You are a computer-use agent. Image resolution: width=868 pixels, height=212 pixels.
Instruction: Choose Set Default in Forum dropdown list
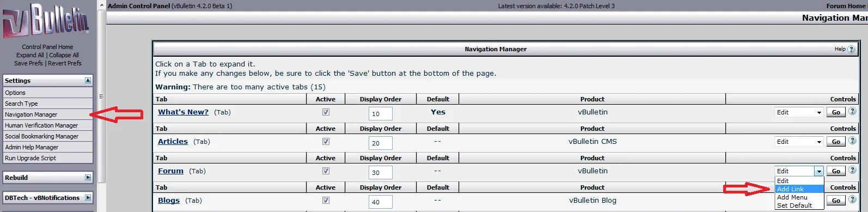click(799, 205)
